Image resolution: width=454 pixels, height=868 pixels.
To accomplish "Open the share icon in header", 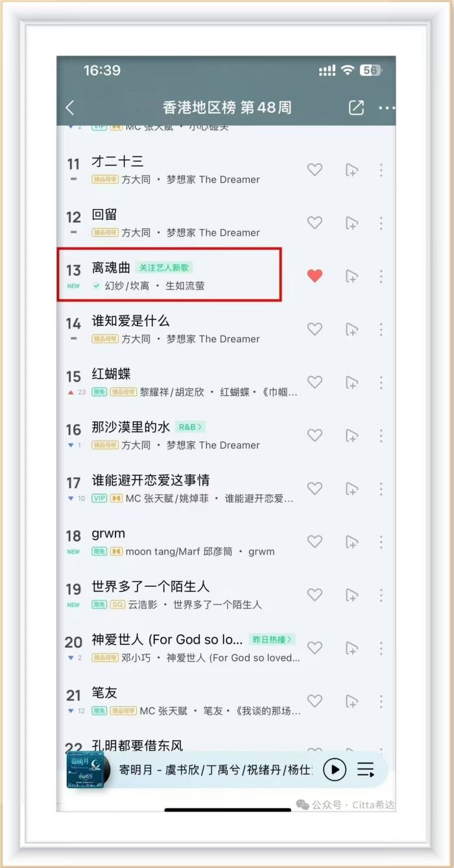I will (x=356, y=108).
